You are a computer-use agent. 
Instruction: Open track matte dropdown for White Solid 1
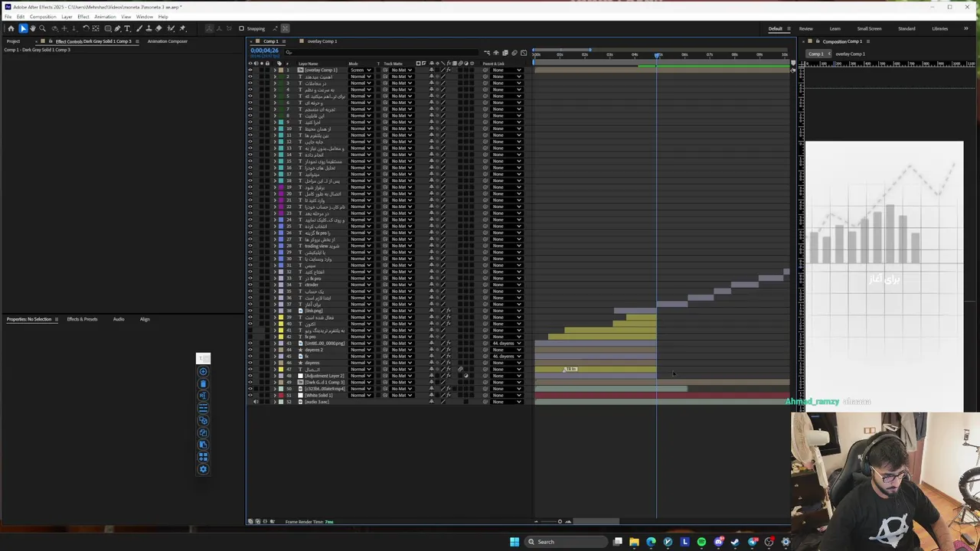[x=401, y=395]
